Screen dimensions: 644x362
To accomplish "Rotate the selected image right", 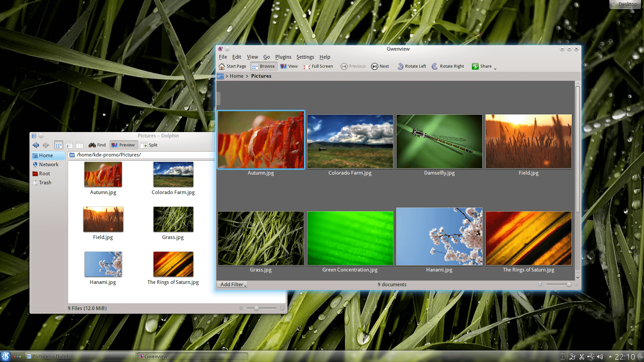I will coord(448,66).
